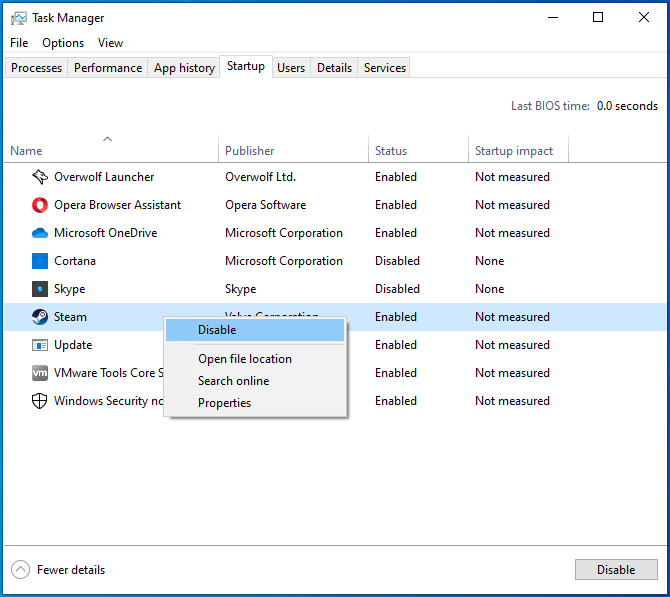Click the Steam logo icon
Image resolution: width=670 pixels, height=597 pixels.
tap(40, 317)
